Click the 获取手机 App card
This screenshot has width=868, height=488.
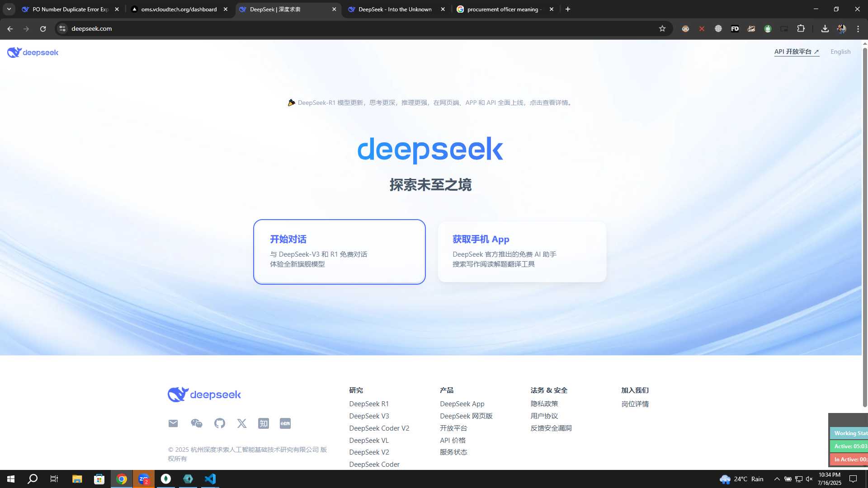(x=522, y=252)
